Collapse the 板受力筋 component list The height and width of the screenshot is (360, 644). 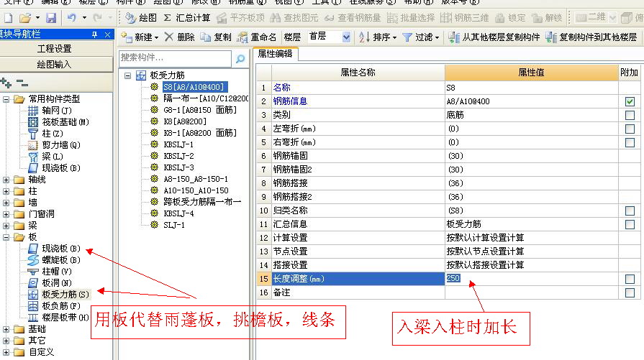[128, 75]
